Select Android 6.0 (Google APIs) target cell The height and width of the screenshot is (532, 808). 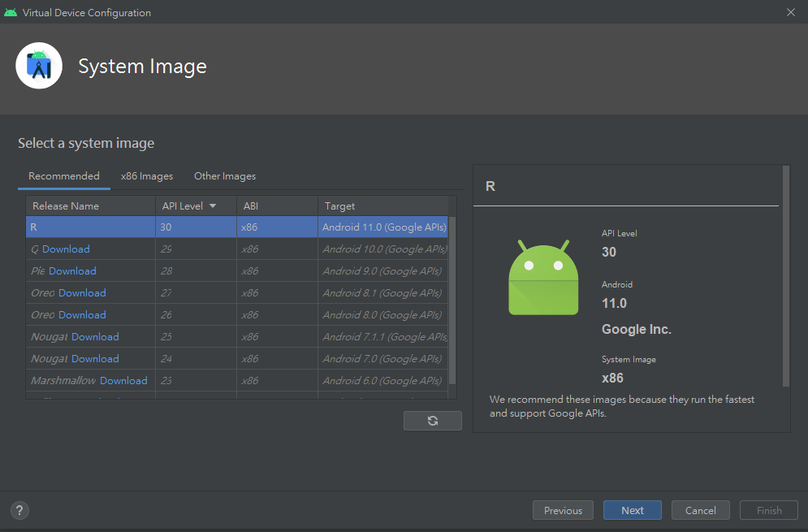(x=382, y=380)
